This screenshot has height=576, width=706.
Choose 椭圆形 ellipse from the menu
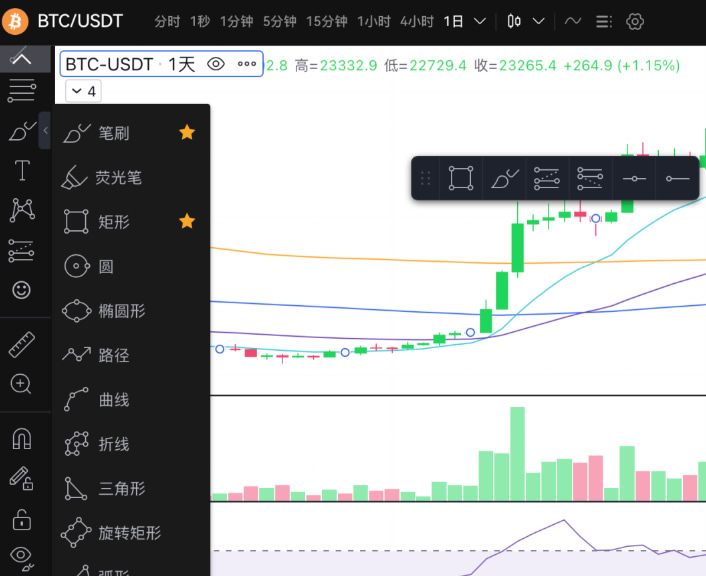(131, 311)
